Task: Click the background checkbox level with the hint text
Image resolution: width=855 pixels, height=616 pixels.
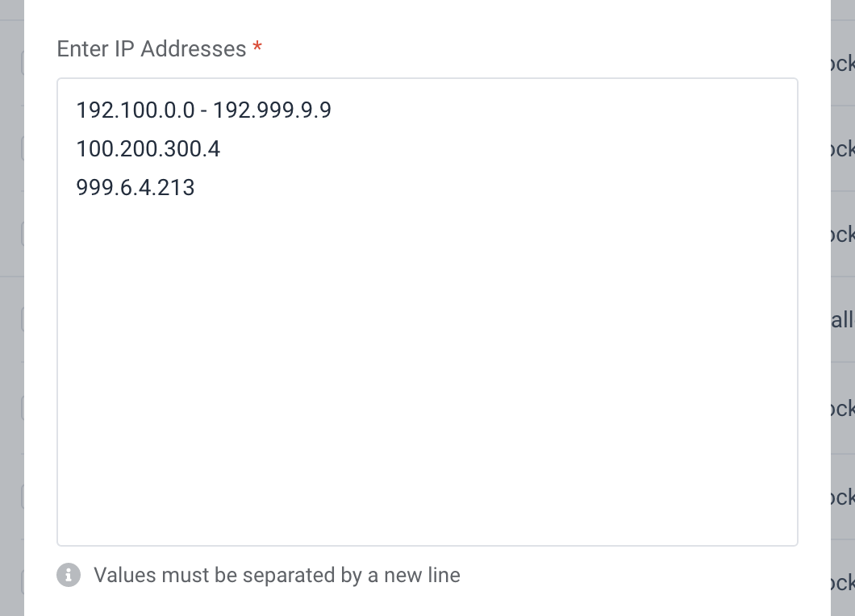Action: coord(23,582)
